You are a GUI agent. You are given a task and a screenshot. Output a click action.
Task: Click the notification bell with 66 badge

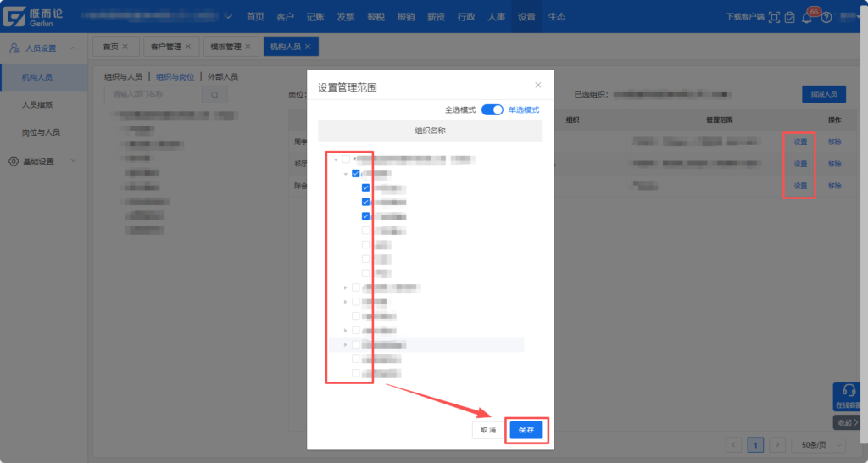pos(807,18)
